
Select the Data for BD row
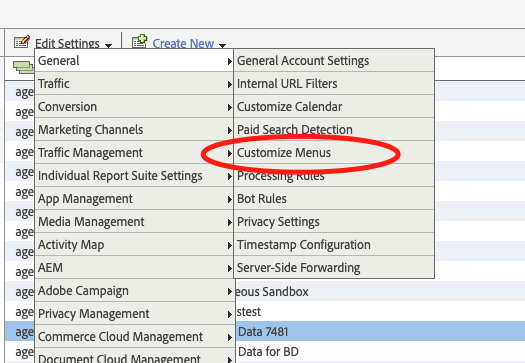(x=380, y=352)
